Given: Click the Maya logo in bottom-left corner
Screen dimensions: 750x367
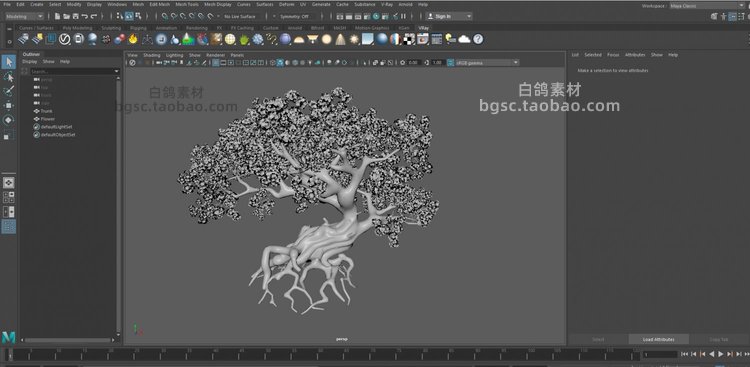Looking at the screenshot, I should coord(8,337).
